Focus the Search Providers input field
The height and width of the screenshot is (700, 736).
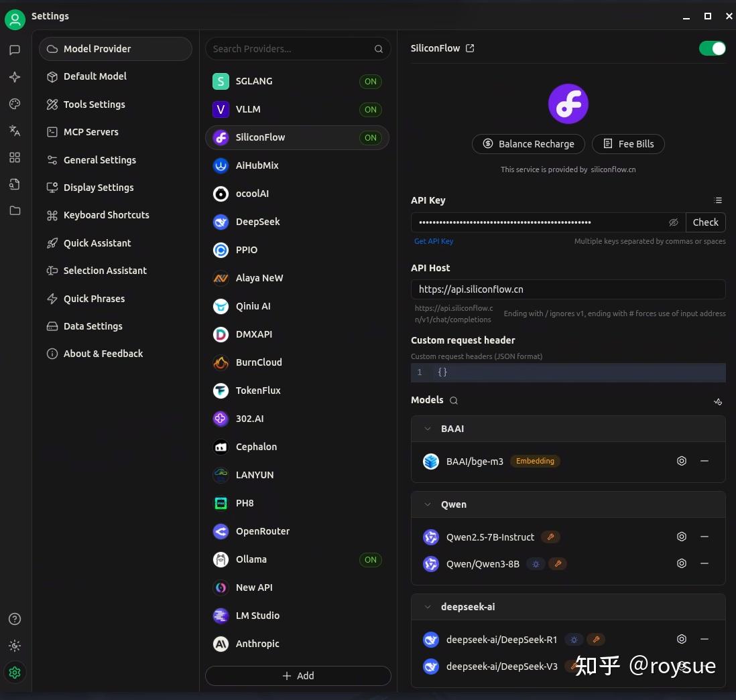coord(298,49)
